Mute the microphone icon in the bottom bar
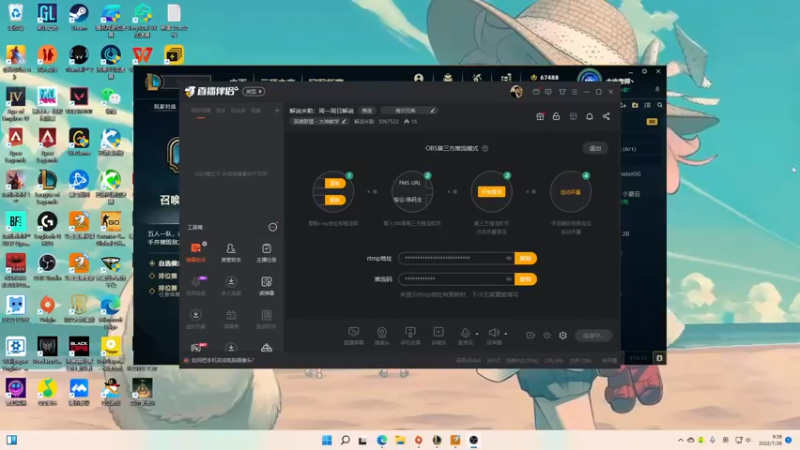The height and width of the screenshot is (450, 800). pyautogui.click(x=465, y=333)
